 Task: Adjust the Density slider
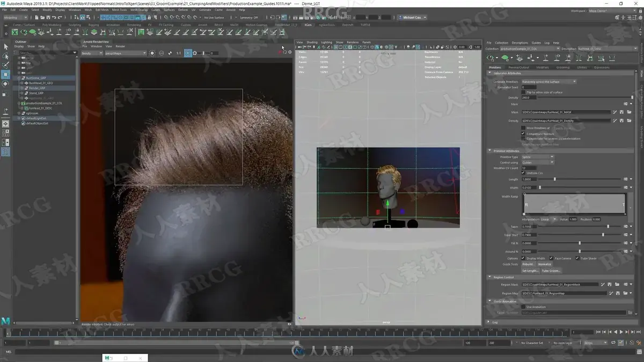[584, 97]
